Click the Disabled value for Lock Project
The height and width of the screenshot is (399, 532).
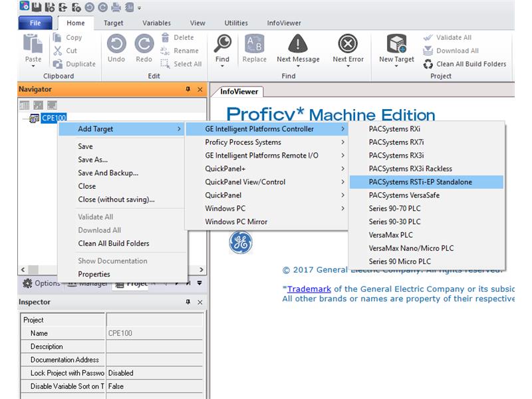coord(155,373)
